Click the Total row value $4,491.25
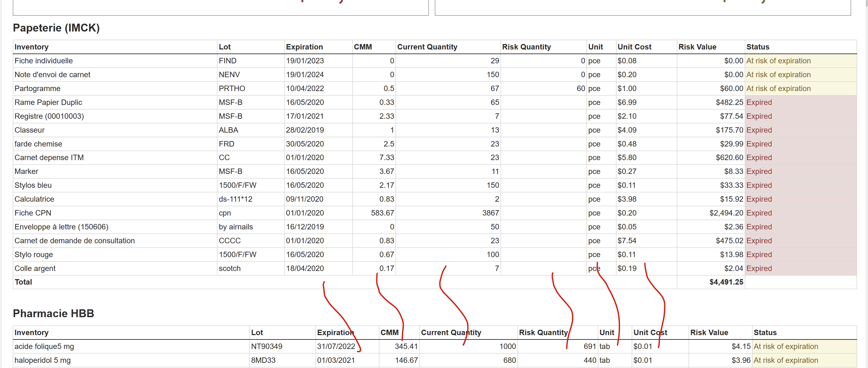 [726, 282]
